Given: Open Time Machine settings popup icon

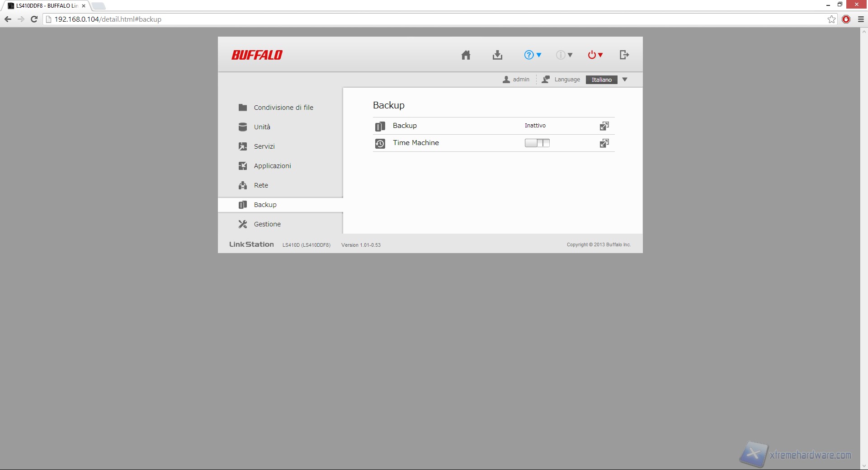Looking at the screenshot, I should tap(604, 143).
